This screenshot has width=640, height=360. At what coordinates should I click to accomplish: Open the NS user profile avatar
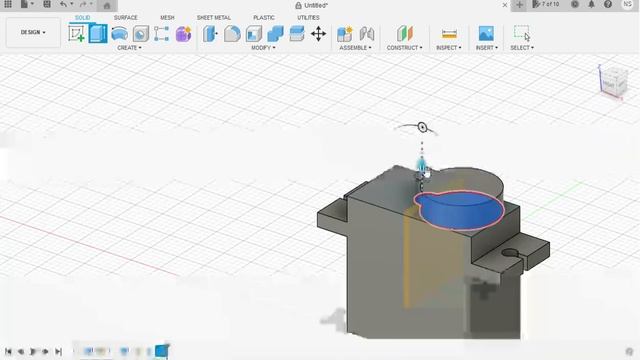point(627,4)
